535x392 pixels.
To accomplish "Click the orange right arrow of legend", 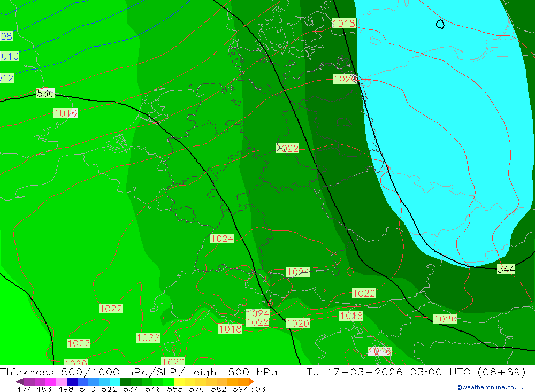I will tap(251, 381).
